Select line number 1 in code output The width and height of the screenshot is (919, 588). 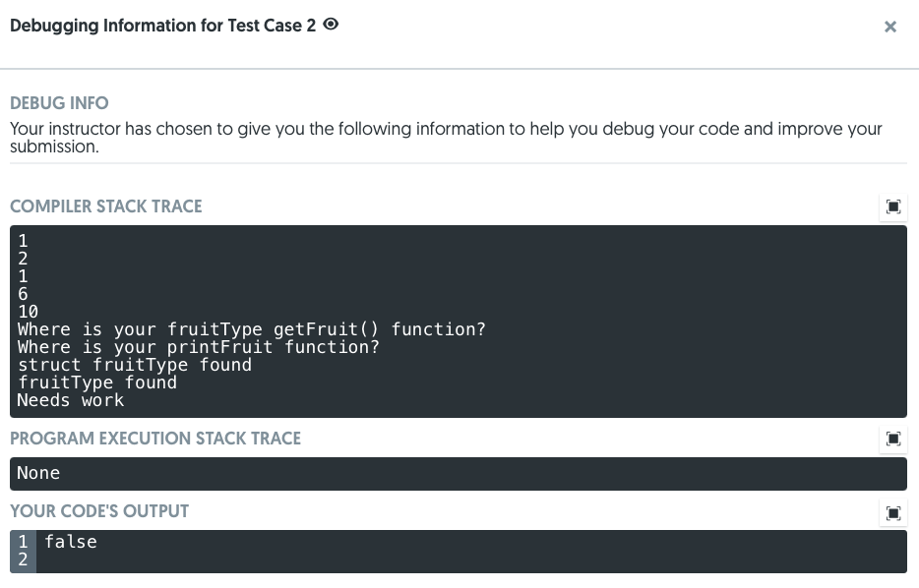click(x=23, y=542)
